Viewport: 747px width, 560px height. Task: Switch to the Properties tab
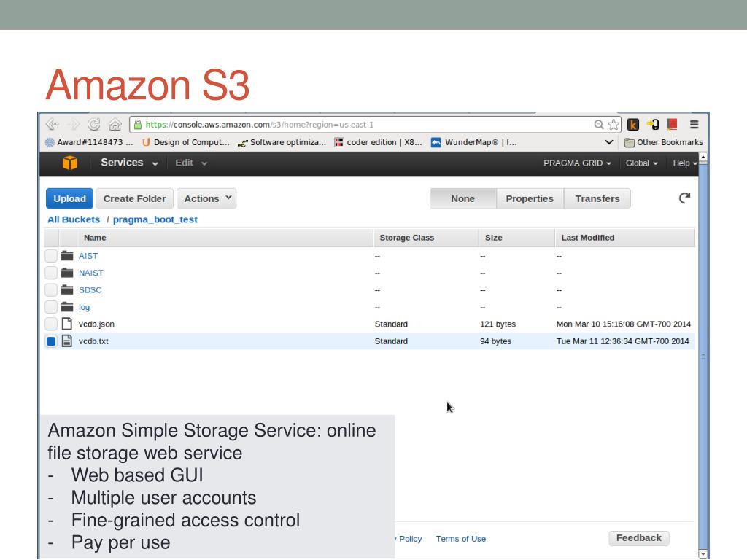530,198
